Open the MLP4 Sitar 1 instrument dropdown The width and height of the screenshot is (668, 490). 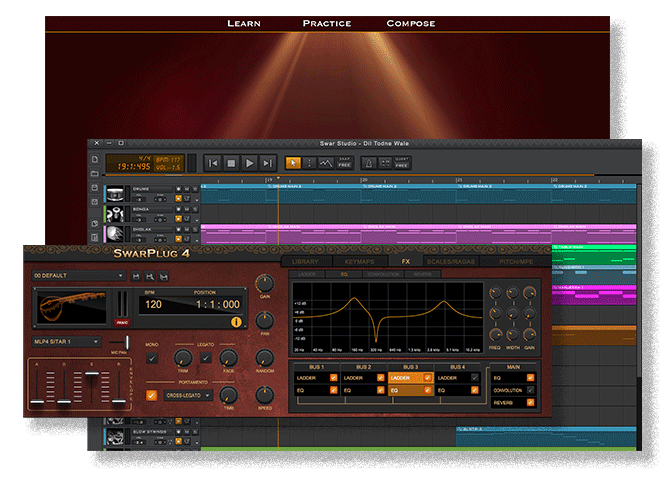pos(66,342)
